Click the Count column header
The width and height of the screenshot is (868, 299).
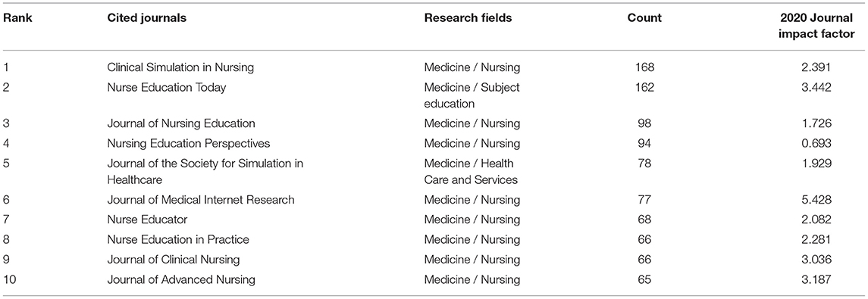point(644,17)
